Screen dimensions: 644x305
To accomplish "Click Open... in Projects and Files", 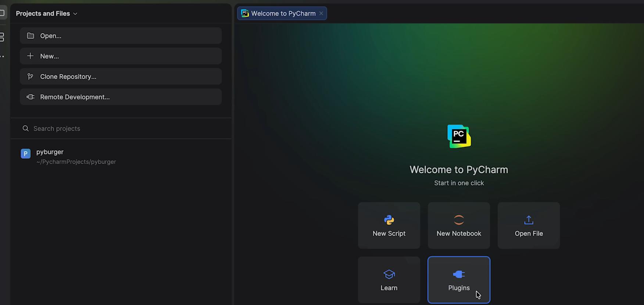I will pyautogui.click(x=121, y=36).
